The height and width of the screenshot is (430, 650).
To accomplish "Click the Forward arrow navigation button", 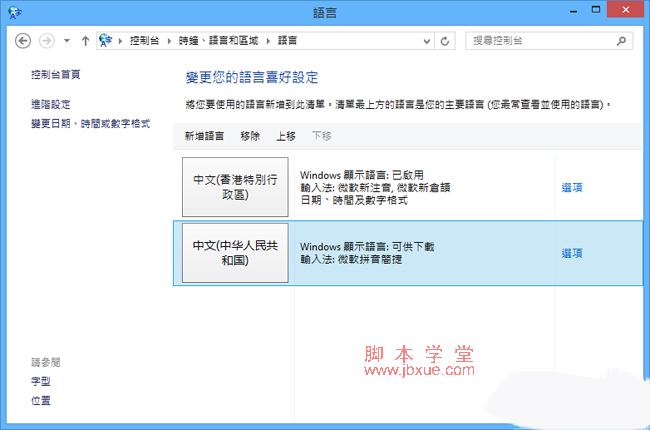I will 46,41.
